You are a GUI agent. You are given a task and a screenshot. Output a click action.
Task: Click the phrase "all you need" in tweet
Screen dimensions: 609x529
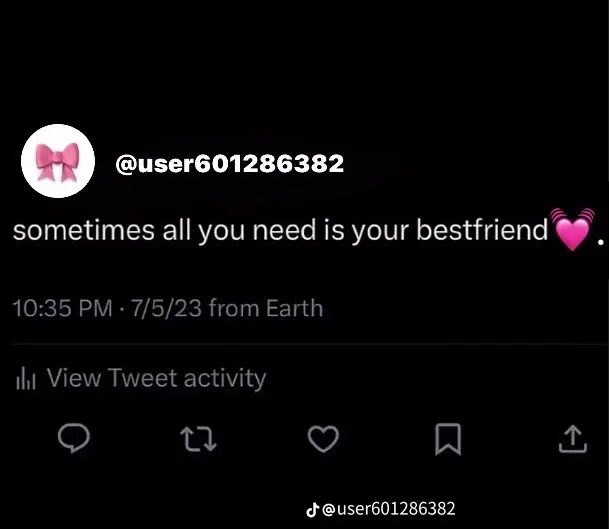[x=239, y=231]
